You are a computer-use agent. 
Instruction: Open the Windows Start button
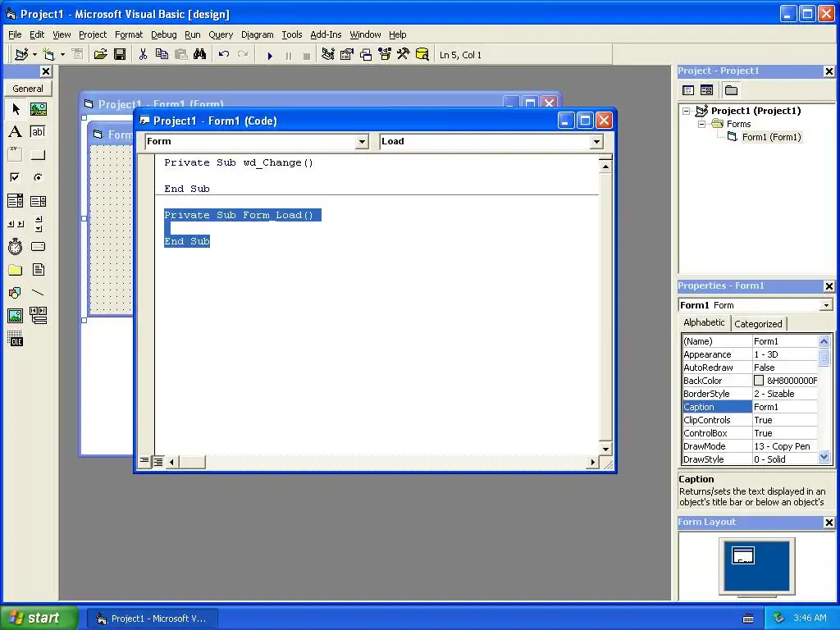39,618
